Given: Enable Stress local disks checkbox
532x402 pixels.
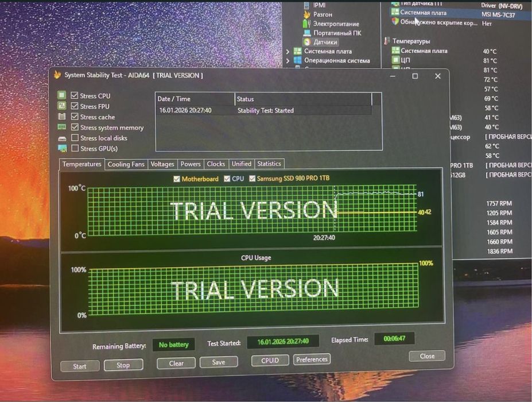Looking at the screenshot, I should click(x=75, y=137).
